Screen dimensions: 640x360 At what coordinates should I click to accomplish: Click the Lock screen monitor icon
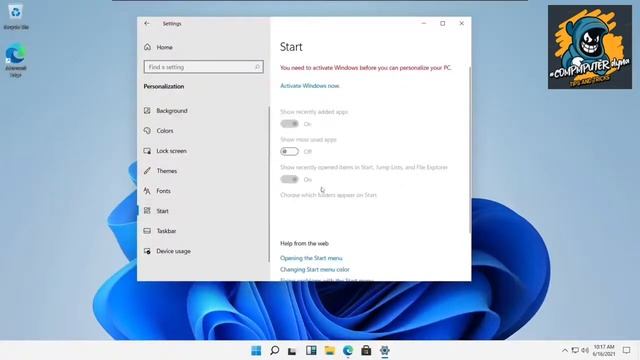click(147, 151)
